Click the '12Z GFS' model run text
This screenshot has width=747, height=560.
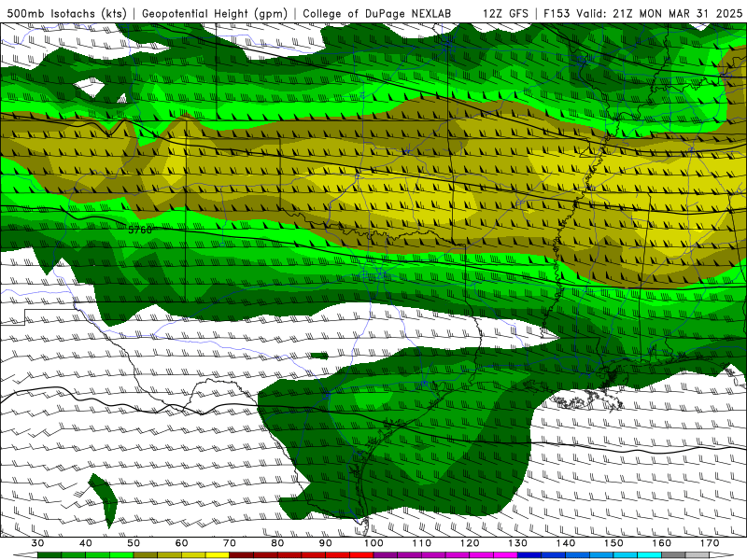(x=505, y=13)
